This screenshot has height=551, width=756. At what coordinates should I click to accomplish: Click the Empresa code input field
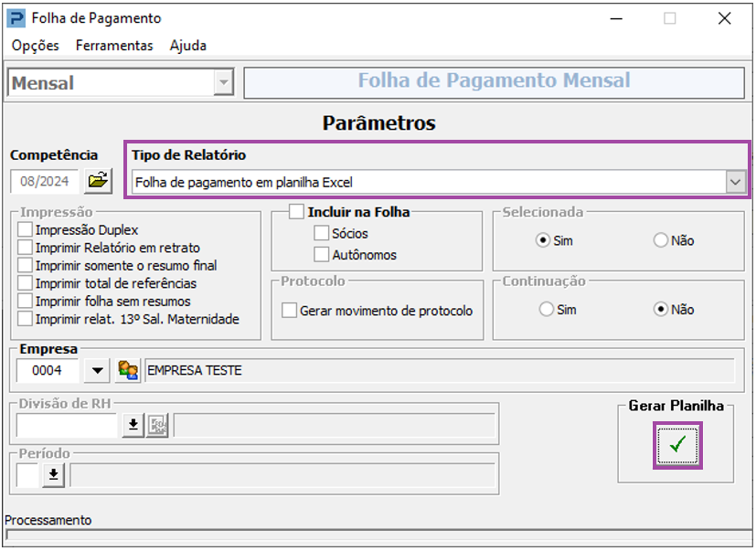pos(48,371)
